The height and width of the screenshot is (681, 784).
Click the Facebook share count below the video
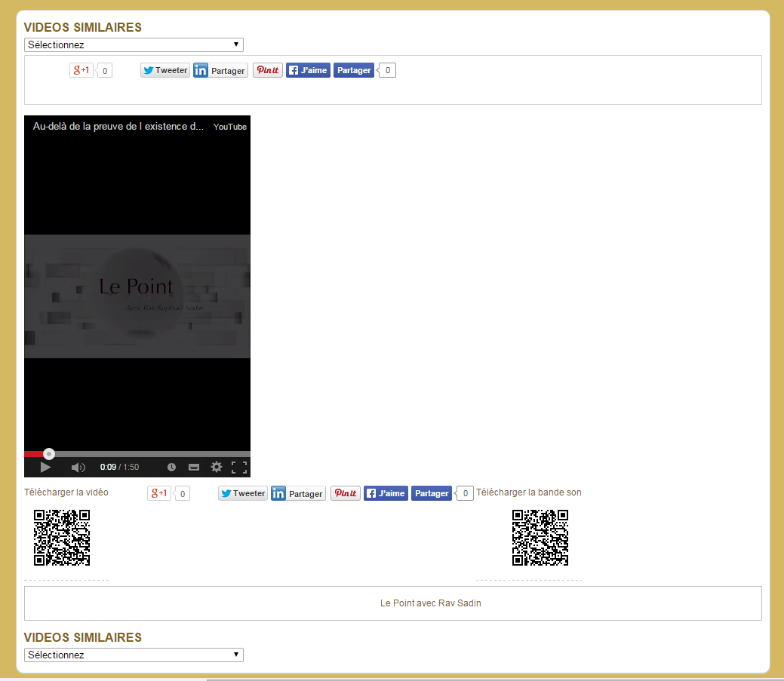[x=465, y=494]
